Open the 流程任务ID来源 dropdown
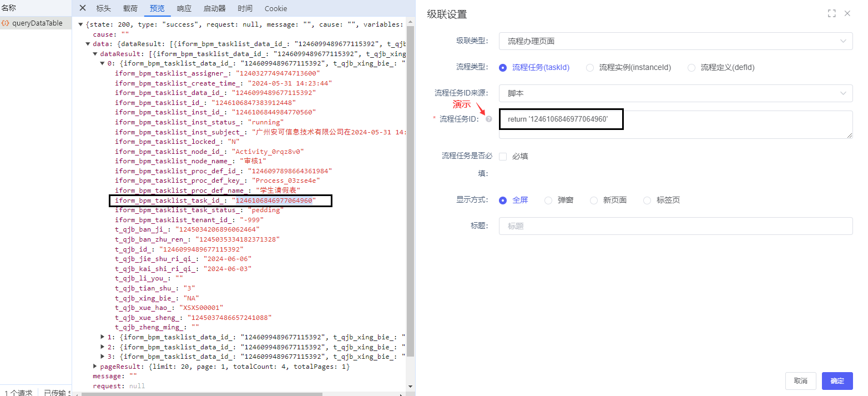The width and height of the screenshot is (868, 396). [x=675, y=93]
